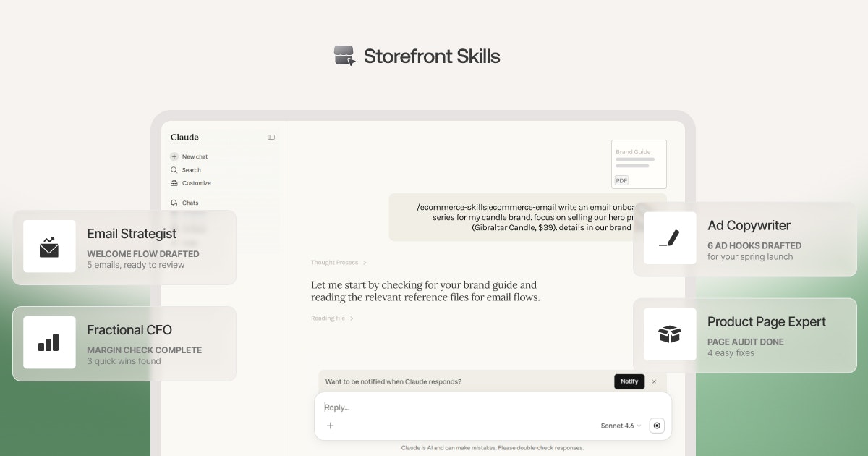Click the plus attachment icon in reply box
Viewport: 868px width, 456px height.
[x=331, y=426]
